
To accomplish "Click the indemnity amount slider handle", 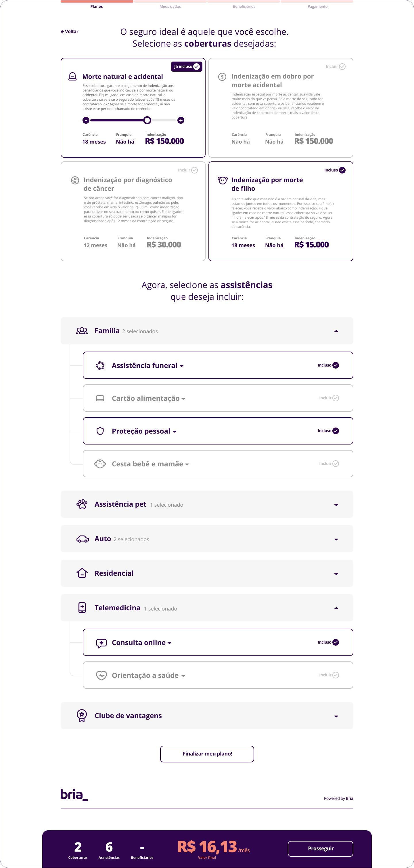I will 147,120.
